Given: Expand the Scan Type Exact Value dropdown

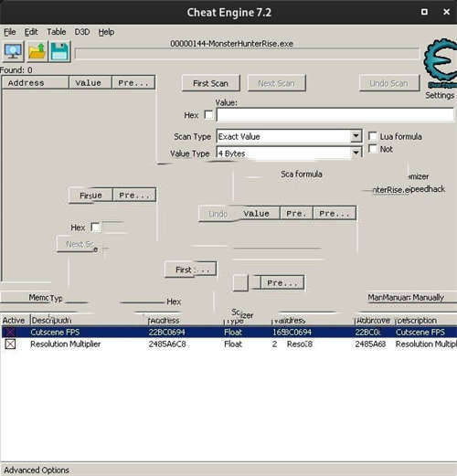Looking at the screenshot, I should pos(356,136).
